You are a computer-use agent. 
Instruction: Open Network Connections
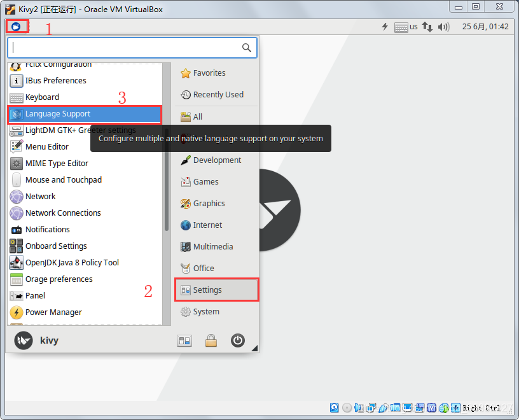pyautogui.click(x=85, y=213)
